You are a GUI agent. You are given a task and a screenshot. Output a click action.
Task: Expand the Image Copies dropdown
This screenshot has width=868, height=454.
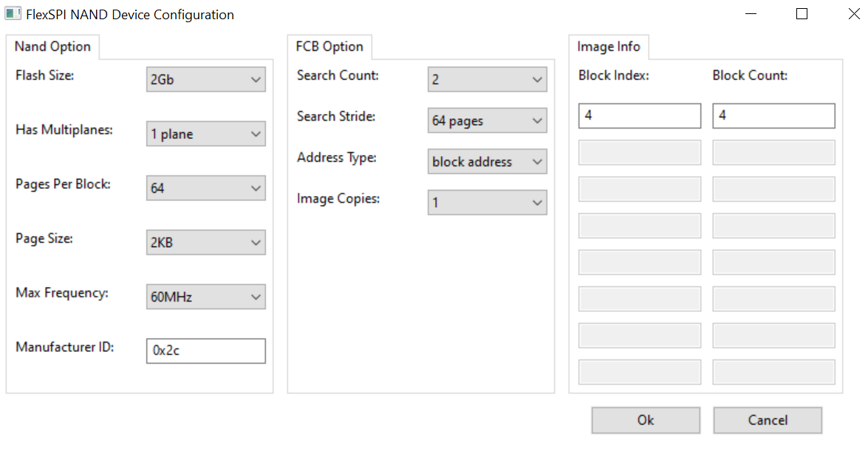[487, 203]
